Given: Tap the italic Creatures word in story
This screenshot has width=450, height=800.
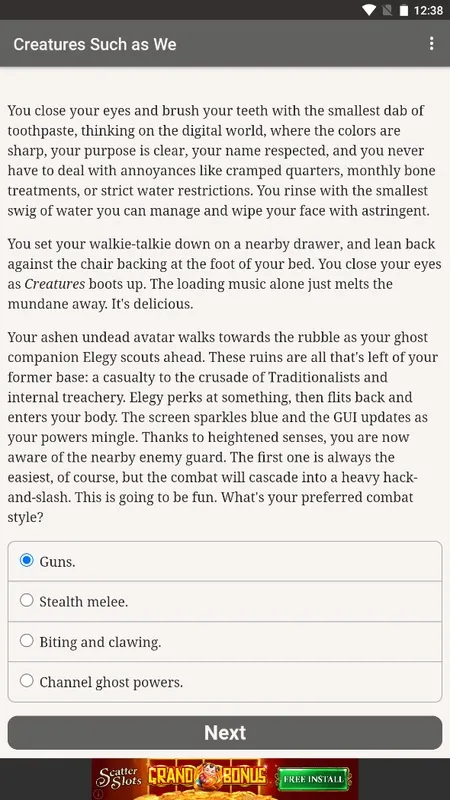Looking at the screenshot, I should [55, 284].
